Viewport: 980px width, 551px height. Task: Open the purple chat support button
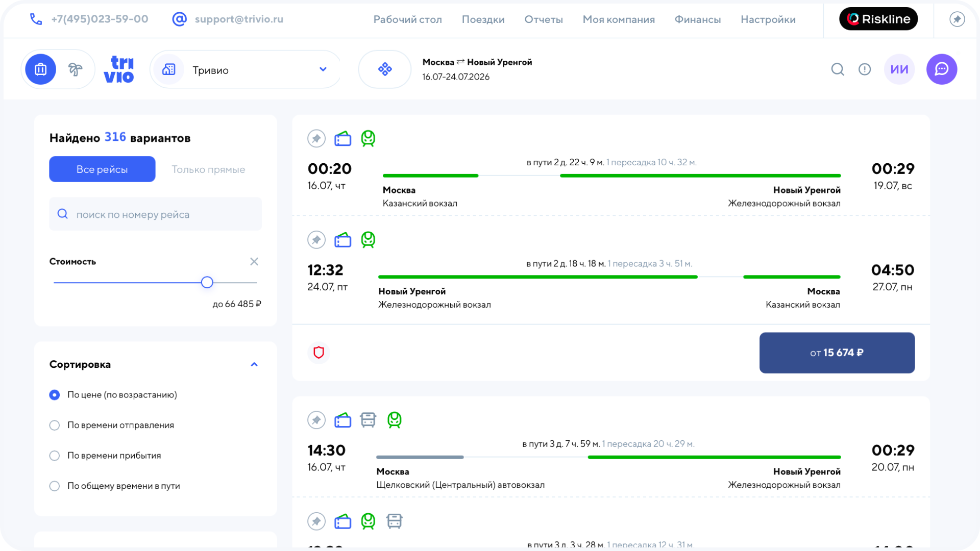[942, 69]
